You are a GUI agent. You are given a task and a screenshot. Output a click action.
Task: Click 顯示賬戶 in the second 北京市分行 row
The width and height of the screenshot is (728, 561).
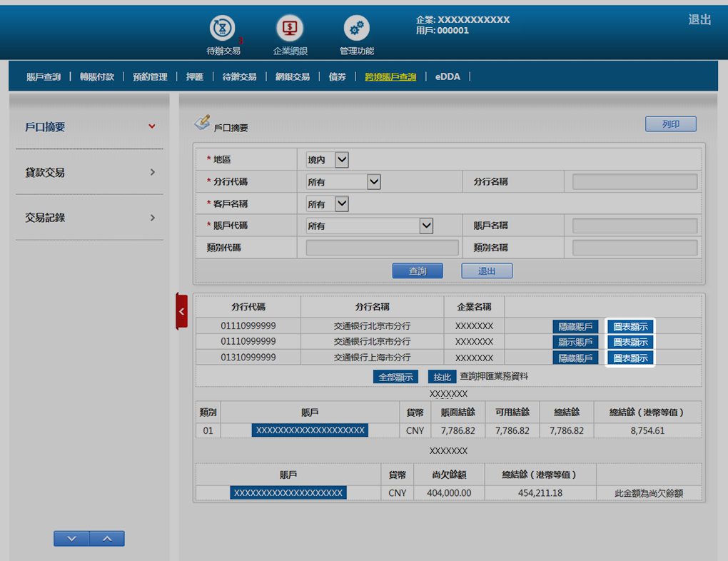point(575,343)
